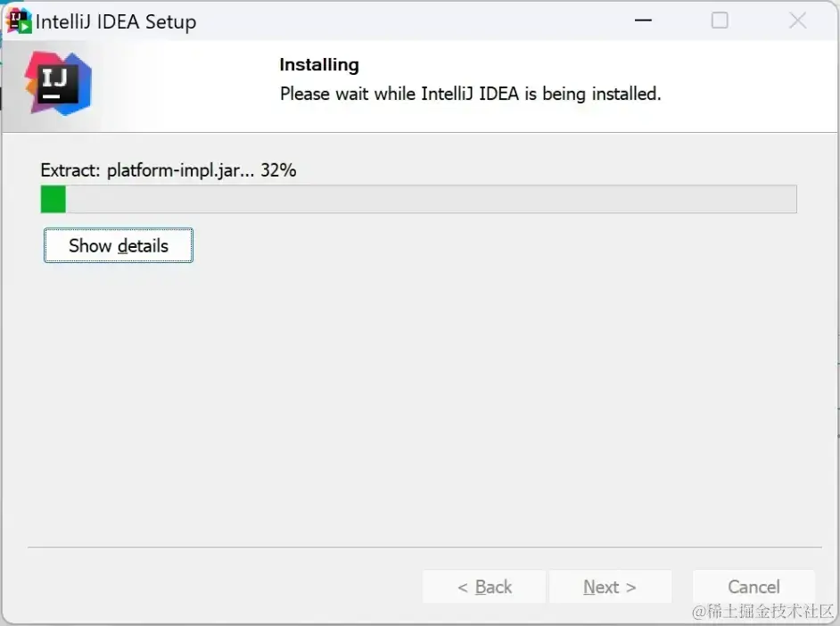Click the disabled Back button
Screen dimensions: 840x626
484,587
